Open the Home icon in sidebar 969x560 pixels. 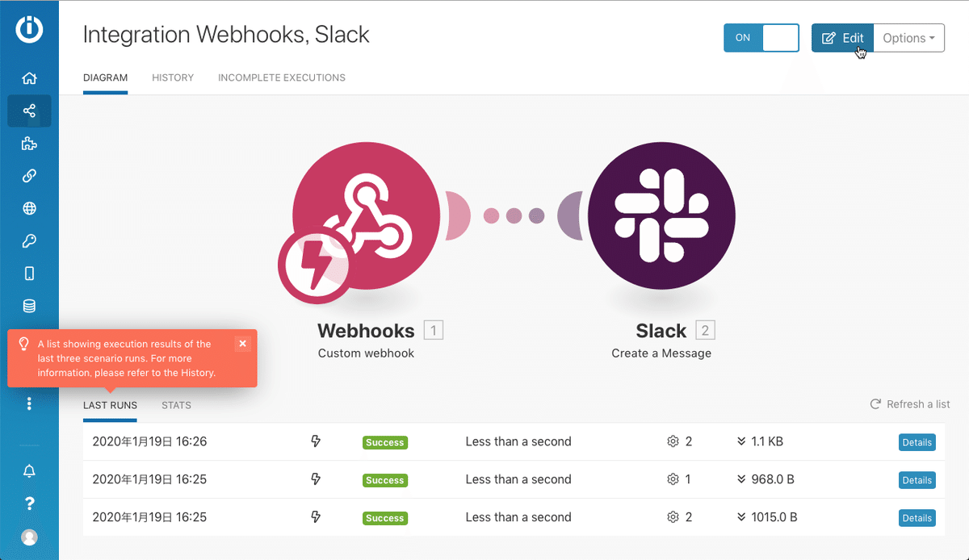[29, 78]
